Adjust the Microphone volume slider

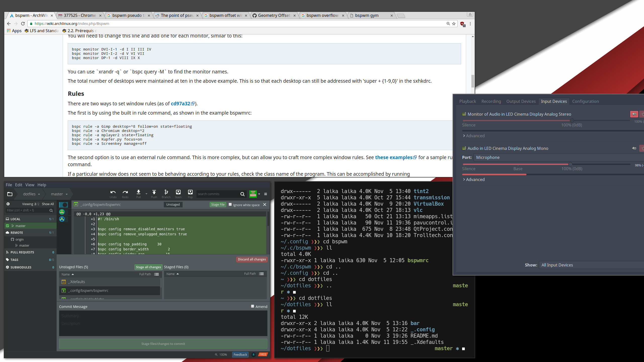coord(571,164)
